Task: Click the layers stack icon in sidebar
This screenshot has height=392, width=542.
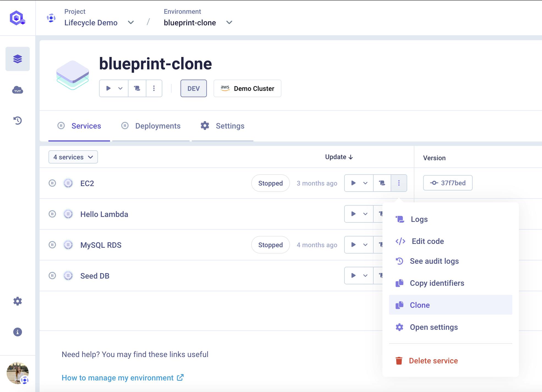Action: pyautogui.click(x=17, y=59)
